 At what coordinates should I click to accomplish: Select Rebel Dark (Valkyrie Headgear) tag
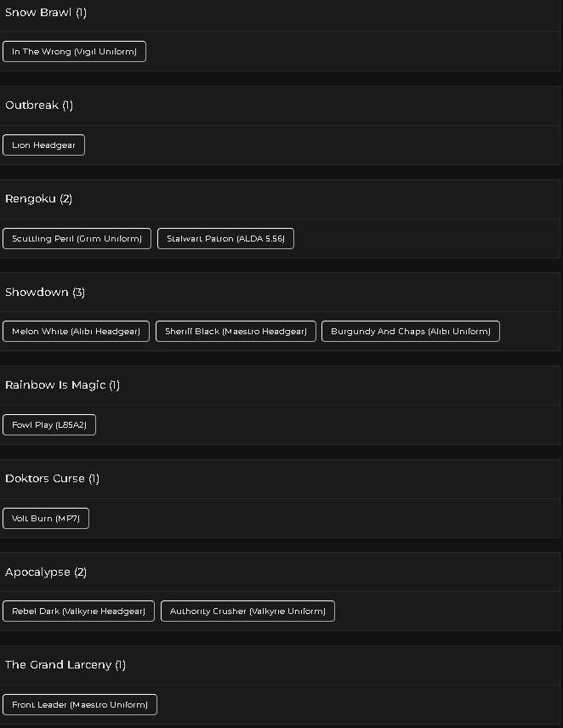(x=78, y=611)
